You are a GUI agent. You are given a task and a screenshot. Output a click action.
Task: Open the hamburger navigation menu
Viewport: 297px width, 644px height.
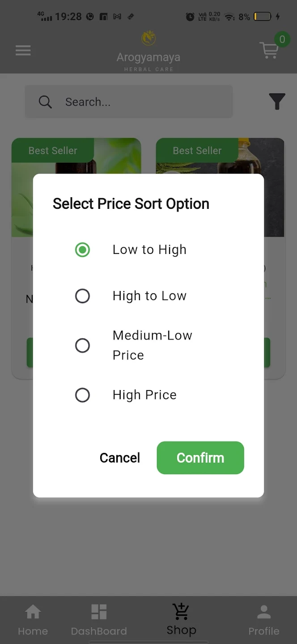pos(23,50)
